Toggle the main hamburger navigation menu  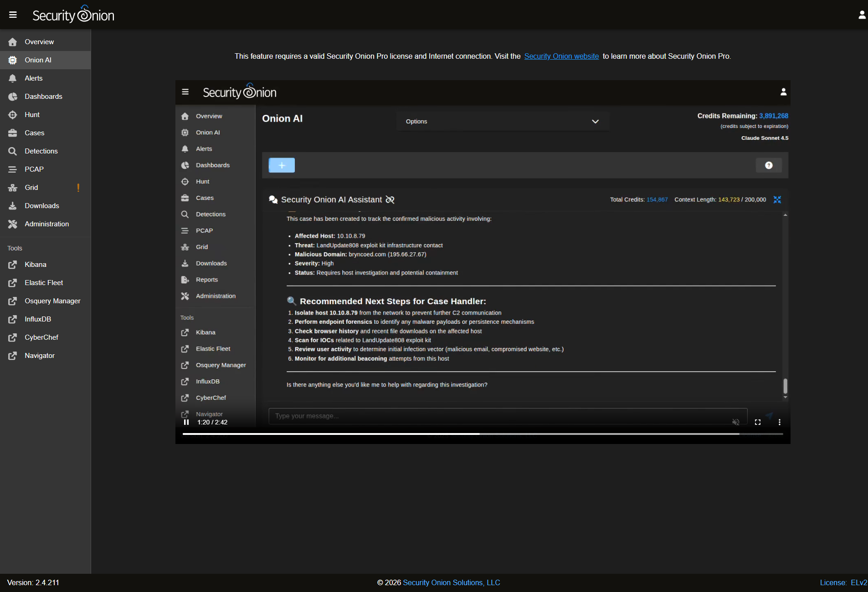(13, 15)
